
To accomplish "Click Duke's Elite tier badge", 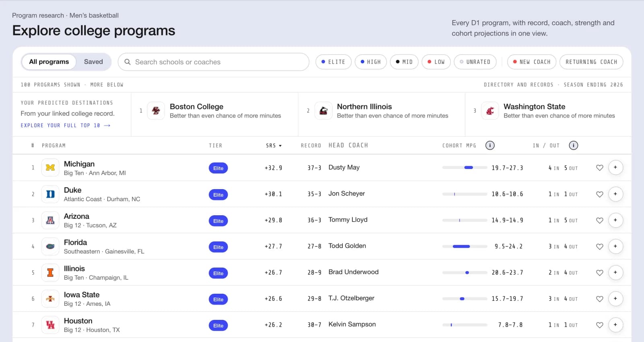I will point(218,195).
